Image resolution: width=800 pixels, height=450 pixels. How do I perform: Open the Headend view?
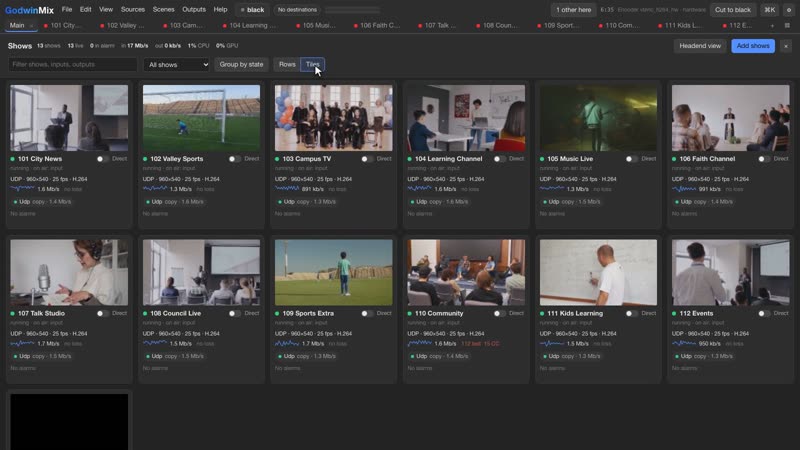coord(700,46)
